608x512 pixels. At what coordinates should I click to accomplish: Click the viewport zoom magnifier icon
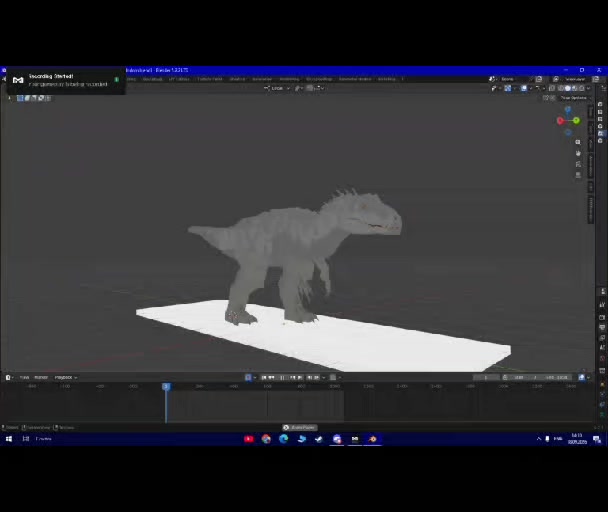[x=578, y=142]
